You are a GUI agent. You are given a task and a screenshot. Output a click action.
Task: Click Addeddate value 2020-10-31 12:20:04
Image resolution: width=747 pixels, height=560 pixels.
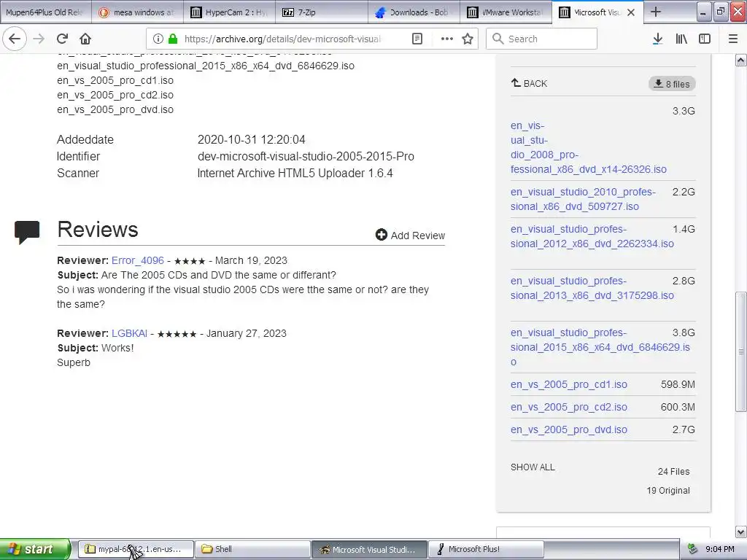[252, 139]
